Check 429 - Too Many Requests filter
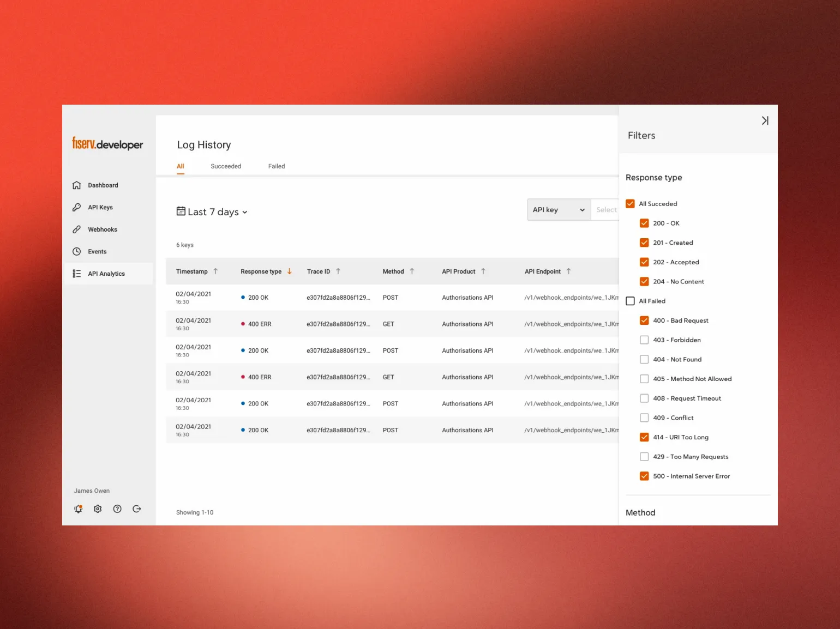This screenshot has width=840, height=629. [644, 457]
